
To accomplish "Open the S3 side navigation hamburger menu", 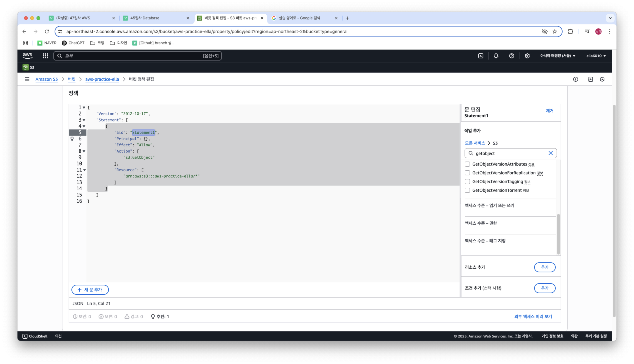I will [27, 79].
